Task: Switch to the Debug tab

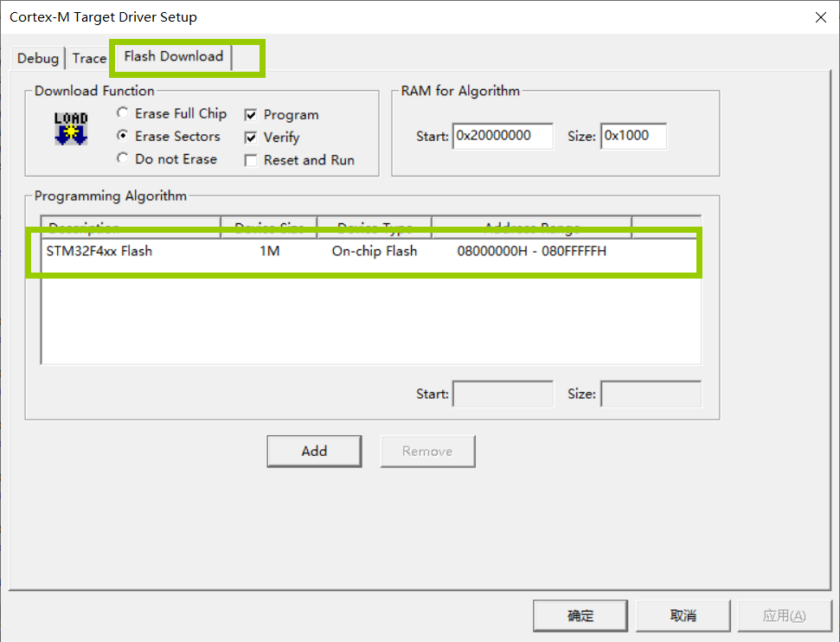Action: point(37,58)
